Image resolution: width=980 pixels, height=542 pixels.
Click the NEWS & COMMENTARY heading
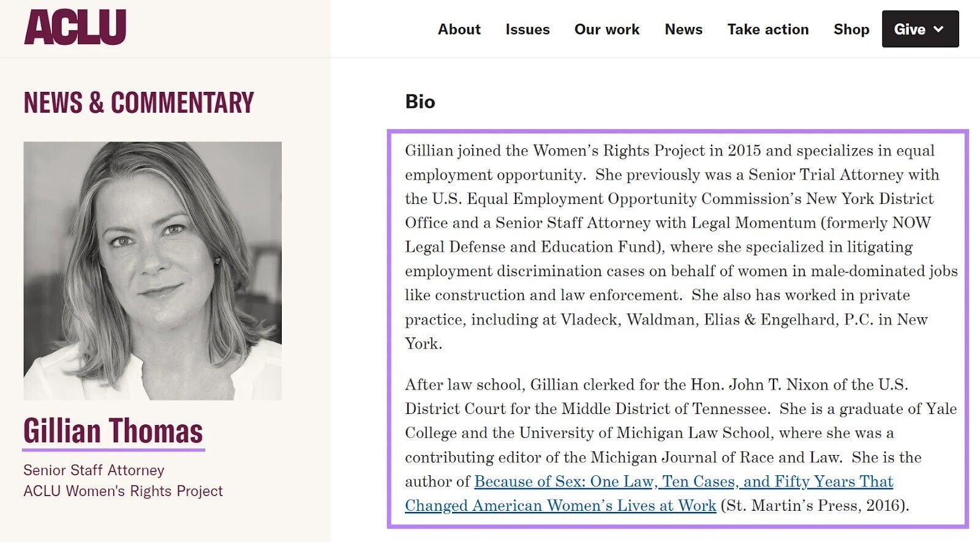(x=137, y=102)
